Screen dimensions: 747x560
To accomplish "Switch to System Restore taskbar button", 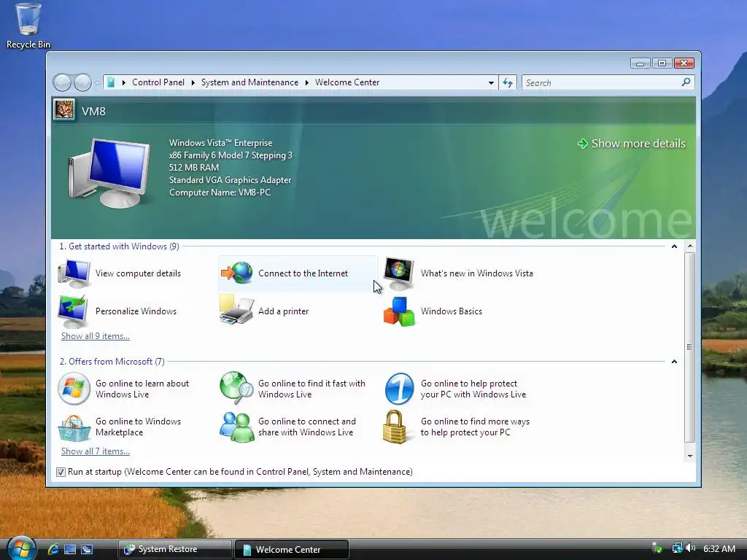I will point(175,549).
